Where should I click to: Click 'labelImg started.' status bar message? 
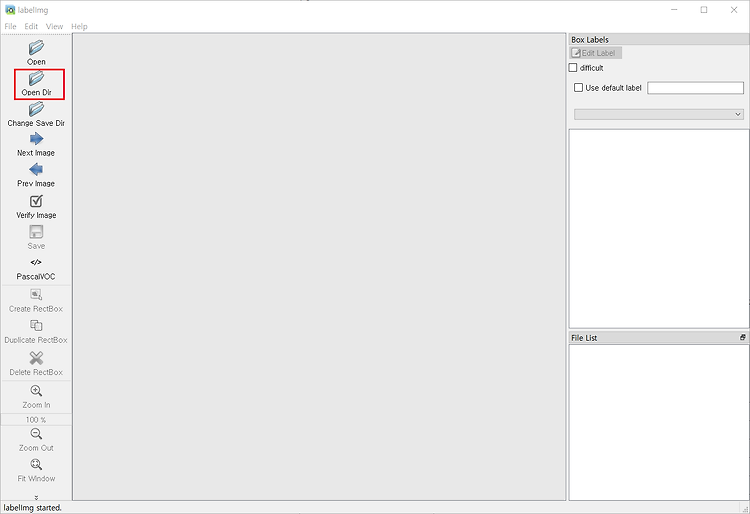pos(33,508)
